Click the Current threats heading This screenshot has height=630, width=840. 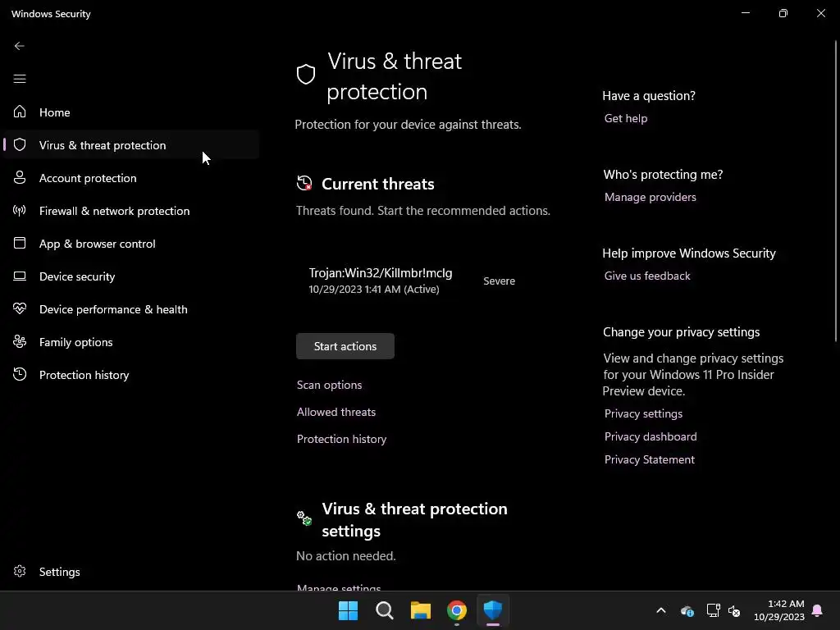pyautogui.click(x=377, y=184)
